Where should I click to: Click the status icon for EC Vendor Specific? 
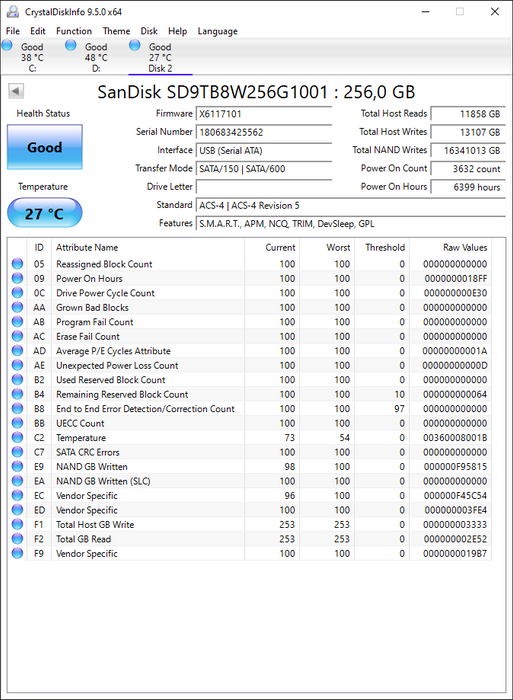(x=17, y=495)
